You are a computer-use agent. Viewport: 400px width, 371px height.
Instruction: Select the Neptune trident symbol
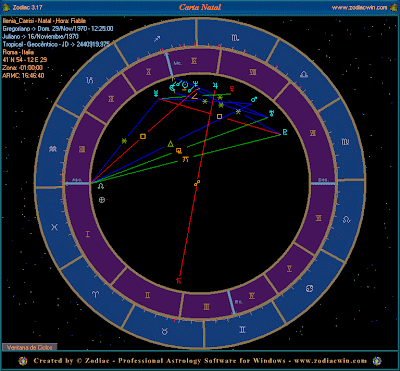pos(195,85)
